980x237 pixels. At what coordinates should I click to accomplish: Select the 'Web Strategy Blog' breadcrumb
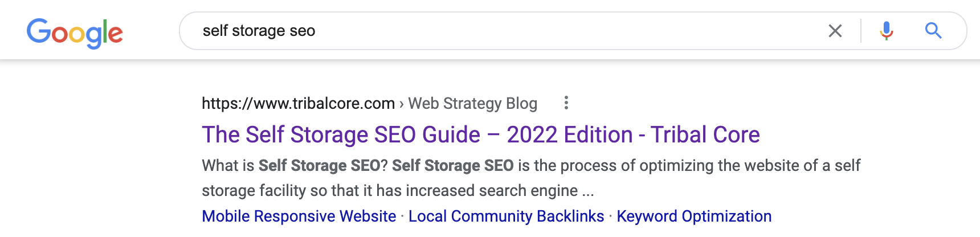coord(473,104)
